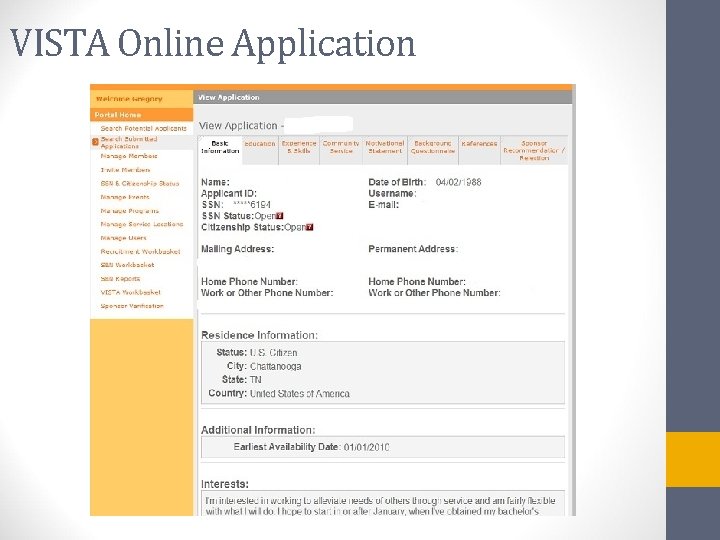
Task: Open Sponsor Recommendation / Rejection tab
Action: pyautogui.click(x=534, y=150)
